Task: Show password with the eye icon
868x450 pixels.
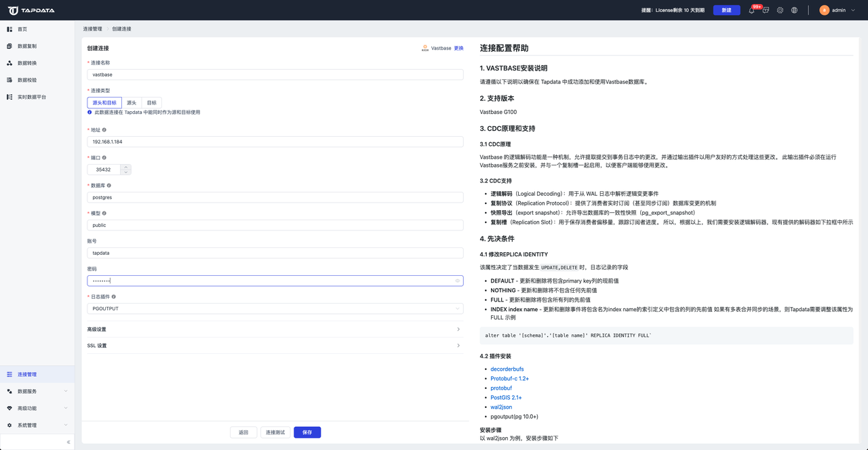Action: (x=457, y=281)
